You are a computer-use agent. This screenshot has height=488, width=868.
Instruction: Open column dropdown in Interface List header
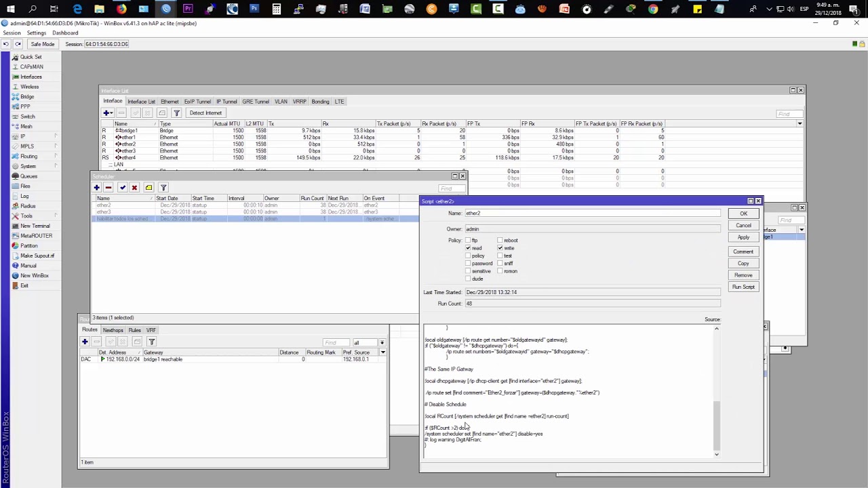tap(800, 123)
